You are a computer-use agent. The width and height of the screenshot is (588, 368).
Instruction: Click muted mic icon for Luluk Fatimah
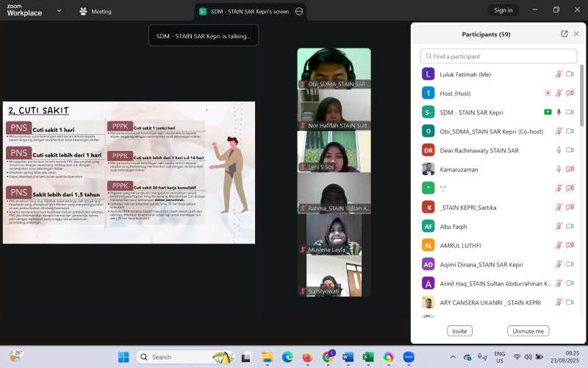click(x=559, y=74)
